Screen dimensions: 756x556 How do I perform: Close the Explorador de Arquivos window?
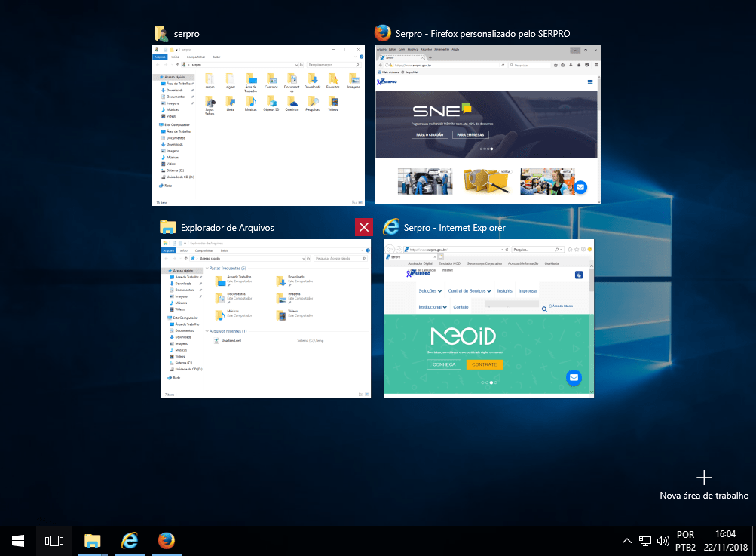[363, 227]
